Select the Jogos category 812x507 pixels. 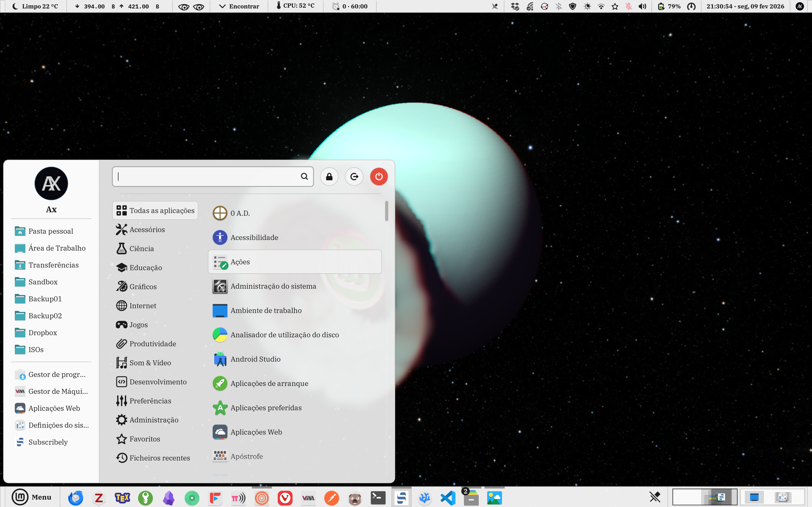pos(138,325)
